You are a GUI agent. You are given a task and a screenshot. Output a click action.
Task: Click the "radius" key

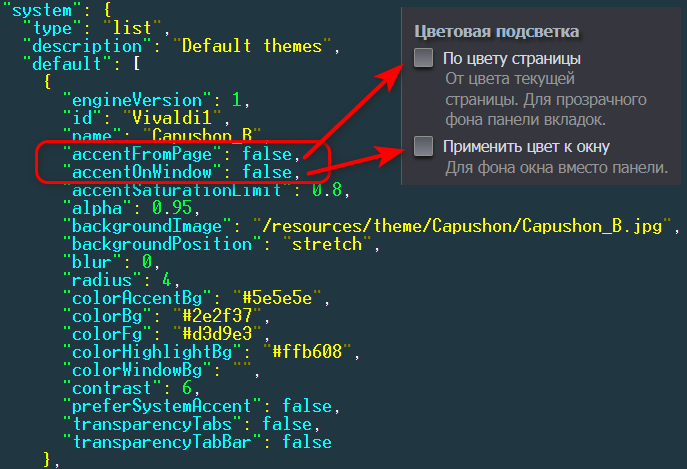pyautogui.click(x=102, y=280)
